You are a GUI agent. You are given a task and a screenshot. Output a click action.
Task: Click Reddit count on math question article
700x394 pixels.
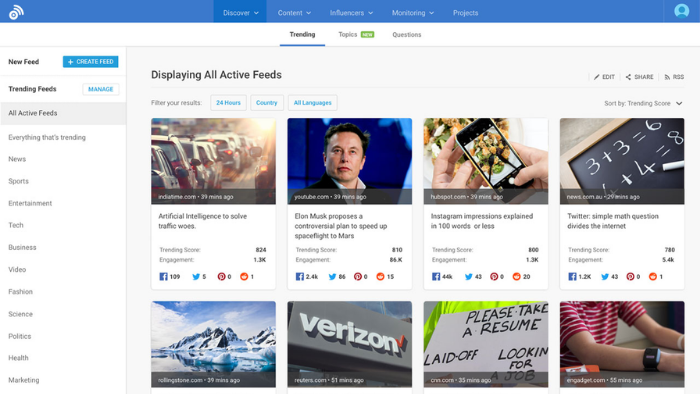click(656, 277)
